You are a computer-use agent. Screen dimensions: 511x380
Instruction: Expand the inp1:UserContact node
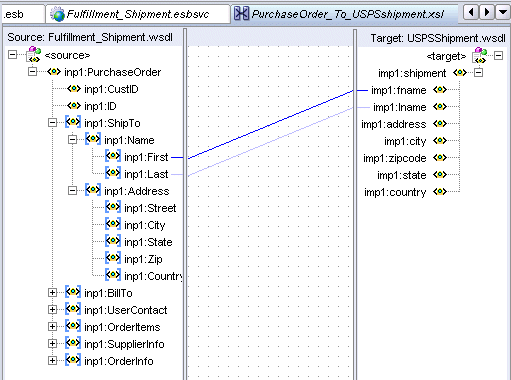click(52, 310)
